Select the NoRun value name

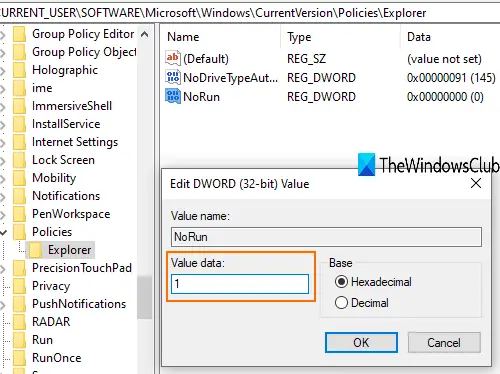[x=202, y=97]
